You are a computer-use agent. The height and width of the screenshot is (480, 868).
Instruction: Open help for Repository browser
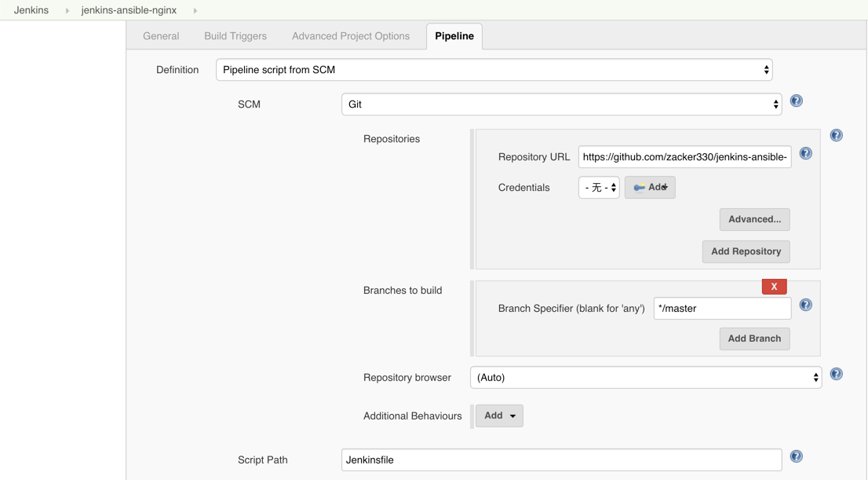coord(836,375)
